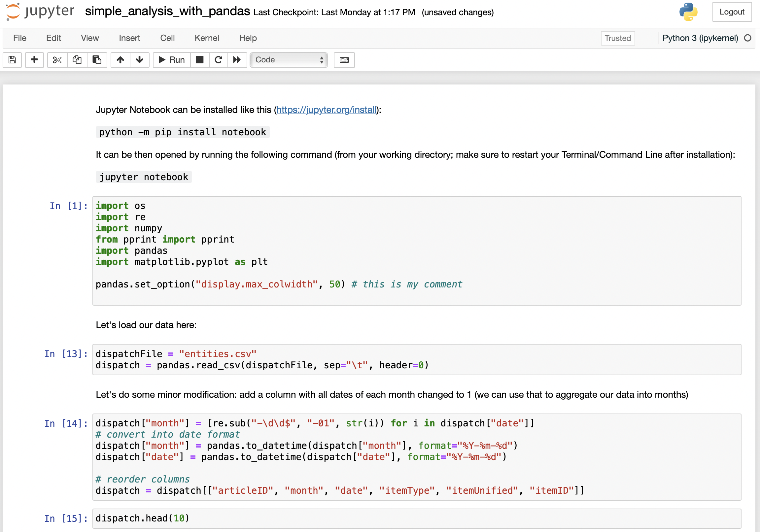The image size is (760, 532).
Task: Restart the kernel with circular arrow
Action: (218, 60)
